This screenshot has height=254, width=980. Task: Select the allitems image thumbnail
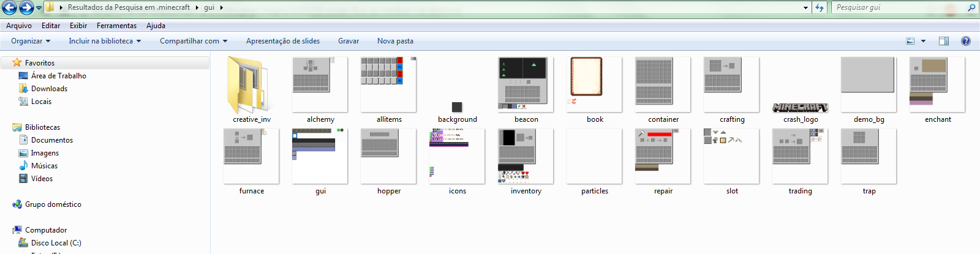tap(389, 84)
